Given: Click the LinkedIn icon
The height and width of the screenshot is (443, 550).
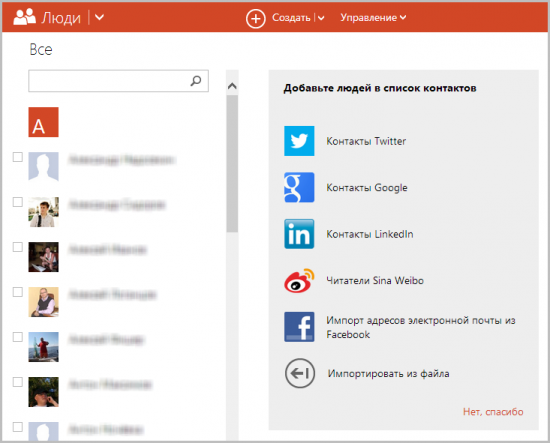Looking at the screenshot, I should pyautogui.click(x=299, y=234).
